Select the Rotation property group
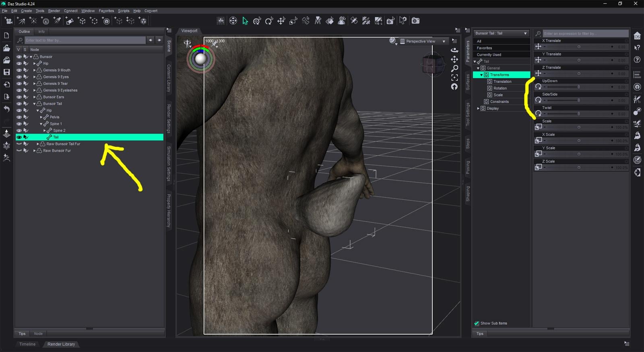This screenshot has width=644, height=352. pyautogui.click(x=500, y=88)
